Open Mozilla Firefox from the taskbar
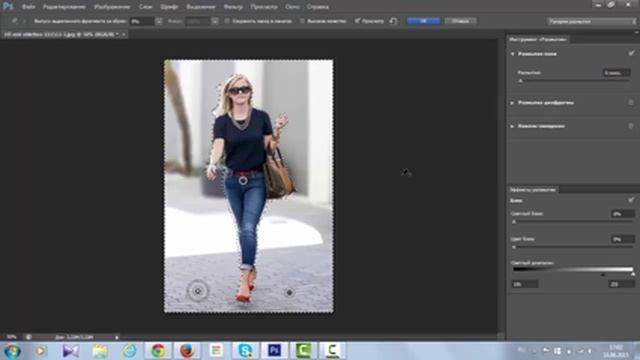This screenshot has height=360, width=640. pyautogui.click(x=187, y=351)
